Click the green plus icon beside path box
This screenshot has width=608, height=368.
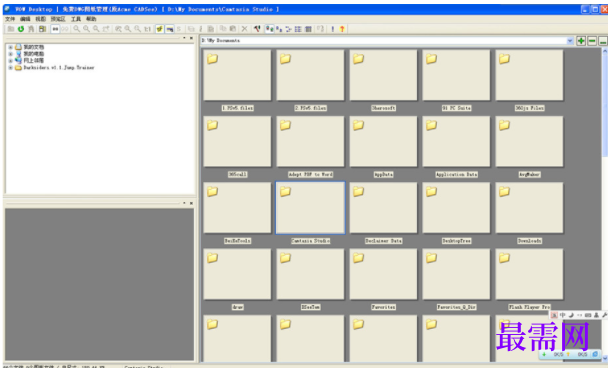[581, 41]
